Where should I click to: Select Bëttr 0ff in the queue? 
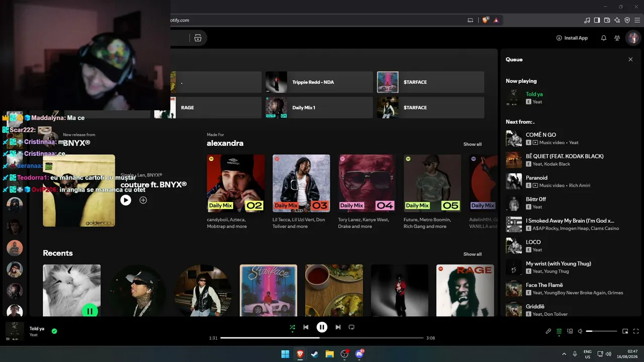(571, 203)
